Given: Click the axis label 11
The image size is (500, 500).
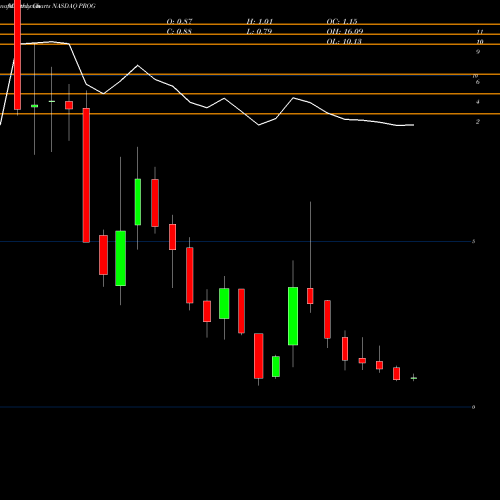Looking at the screenshot, I should tap(480, 32).
